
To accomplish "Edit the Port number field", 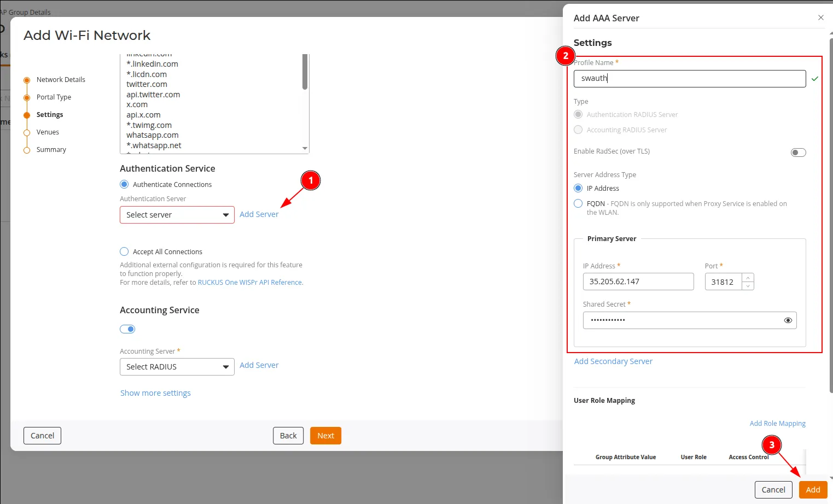I will coord(723,282).
